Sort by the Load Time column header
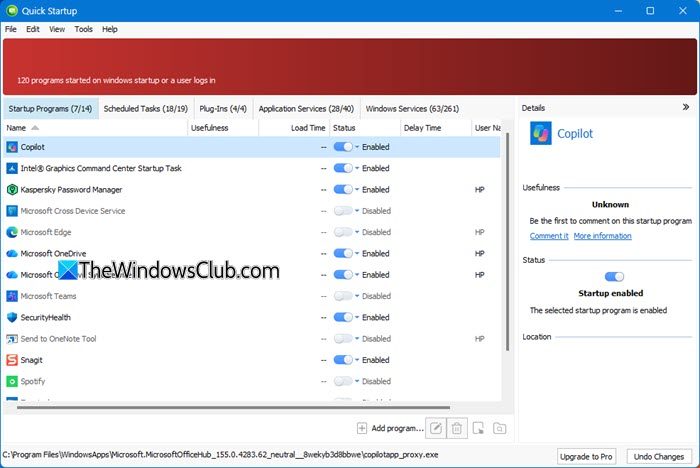Screen dimensions: 700x468 click(x=294, y=128)
